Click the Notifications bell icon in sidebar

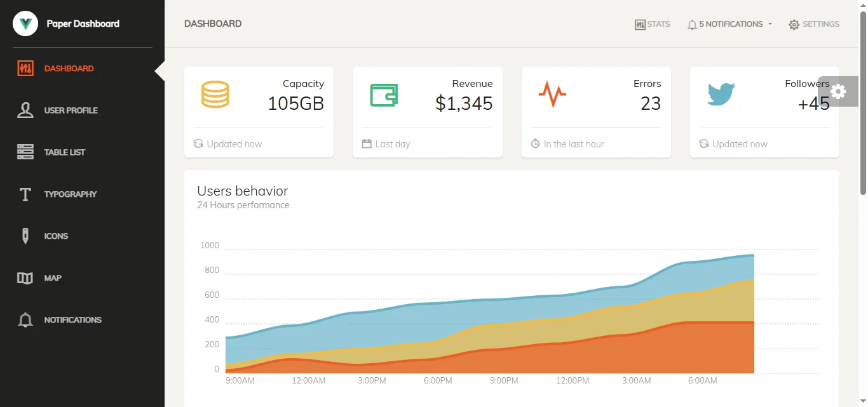25,319
